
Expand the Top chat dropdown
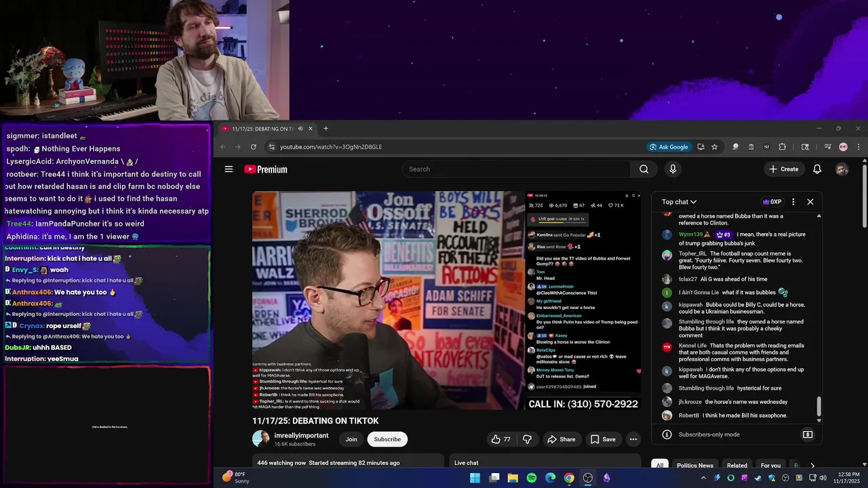coord(679,202)
